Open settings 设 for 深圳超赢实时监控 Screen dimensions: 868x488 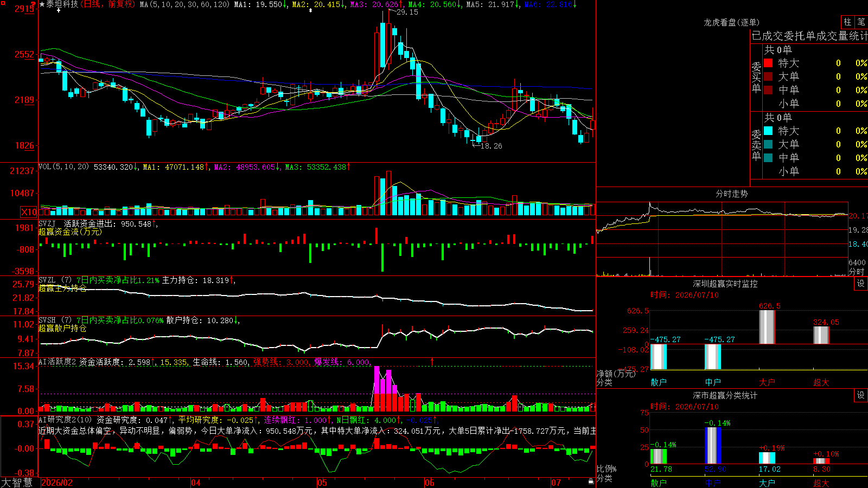pyautogui.click(x=861, y=284)
